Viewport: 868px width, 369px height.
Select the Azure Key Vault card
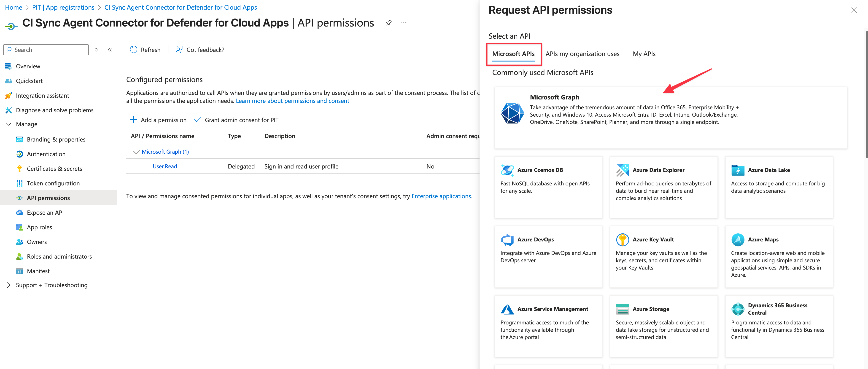tap(663, 257)
